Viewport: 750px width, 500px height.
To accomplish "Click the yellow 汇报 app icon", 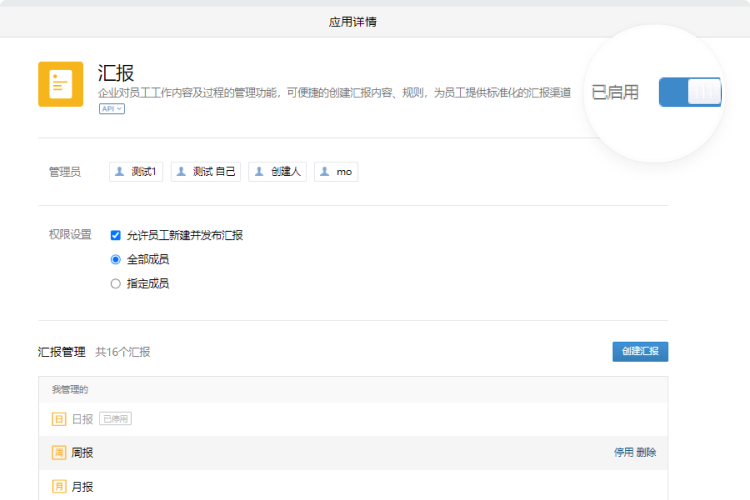I will pyautogui.click(x=60, y=84).
